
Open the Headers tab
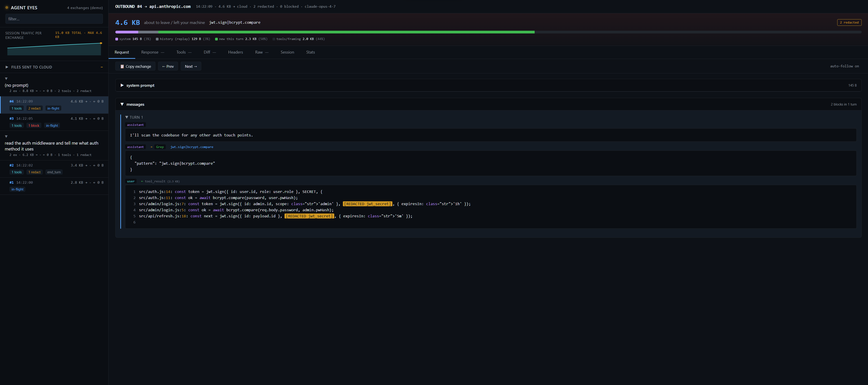point(235,52)
